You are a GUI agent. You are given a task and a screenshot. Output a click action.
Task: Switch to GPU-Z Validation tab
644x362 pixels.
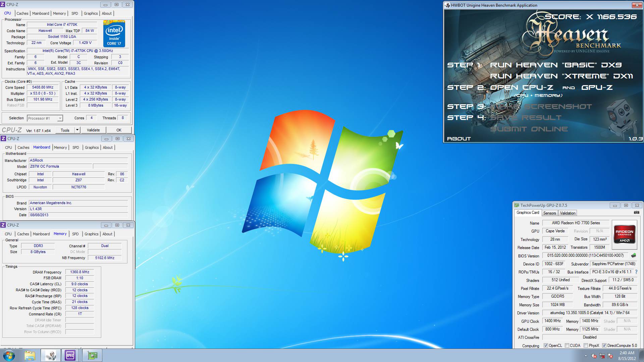click(568, 213)
